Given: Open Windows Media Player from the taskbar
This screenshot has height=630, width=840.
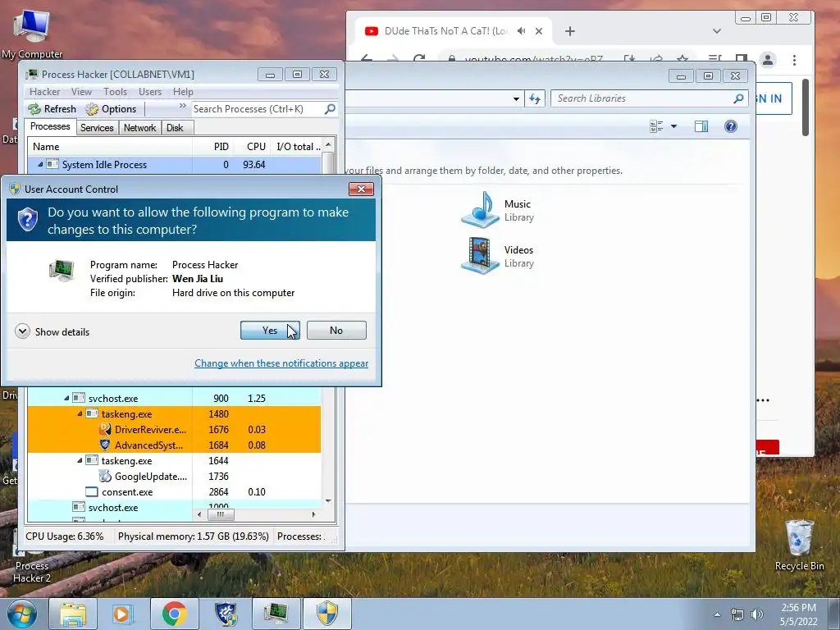Looking at the screenshot, I should point(121,614).
